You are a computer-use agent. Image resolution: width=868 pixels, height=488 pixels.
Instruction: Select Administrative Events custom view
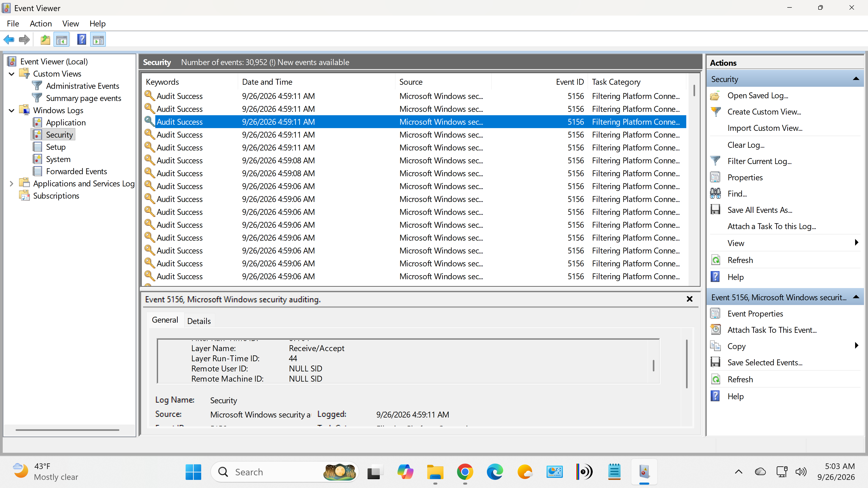point(83,86)
